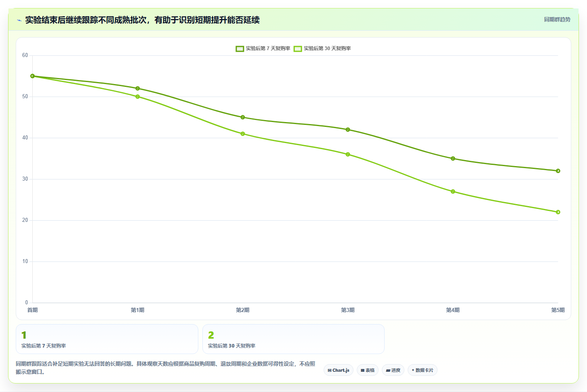Click the 30-day line point at 第1期
This screenshot has width=587, height=392.
(138, 97)
